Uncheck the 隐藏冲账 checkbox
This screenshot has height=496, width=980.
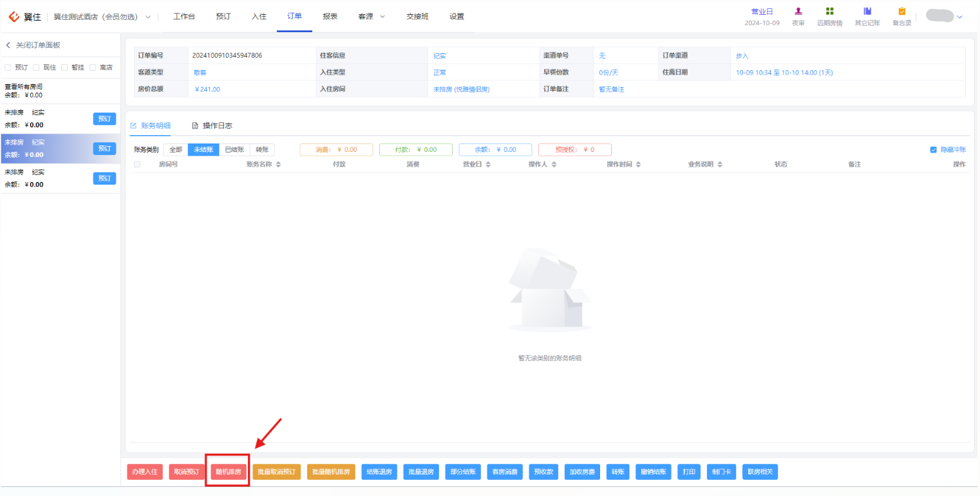point(933,150)
